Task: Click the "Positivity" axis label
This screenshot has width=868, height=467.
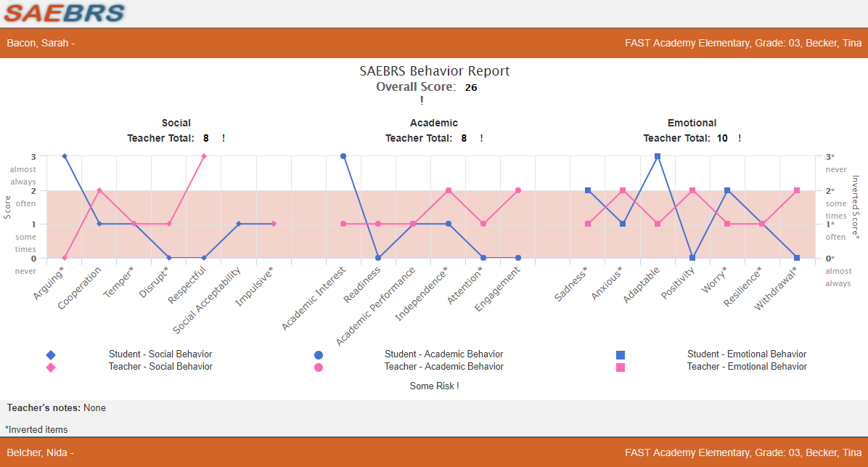Action: [x=678, y=283]
